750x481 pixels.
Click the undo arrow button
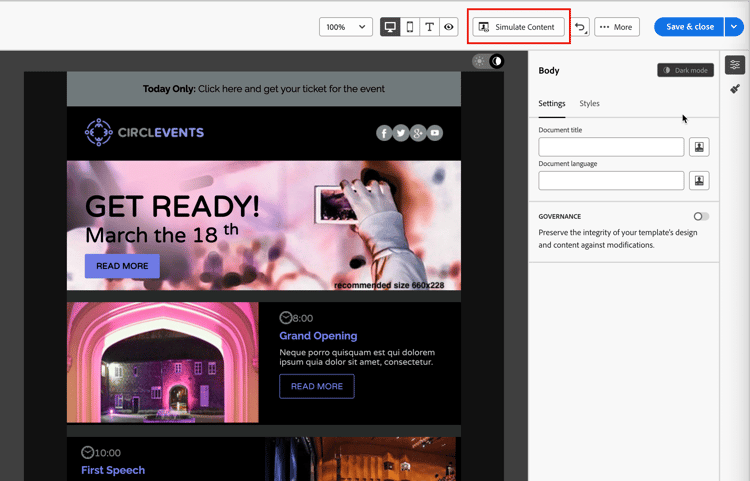(581, 27)
